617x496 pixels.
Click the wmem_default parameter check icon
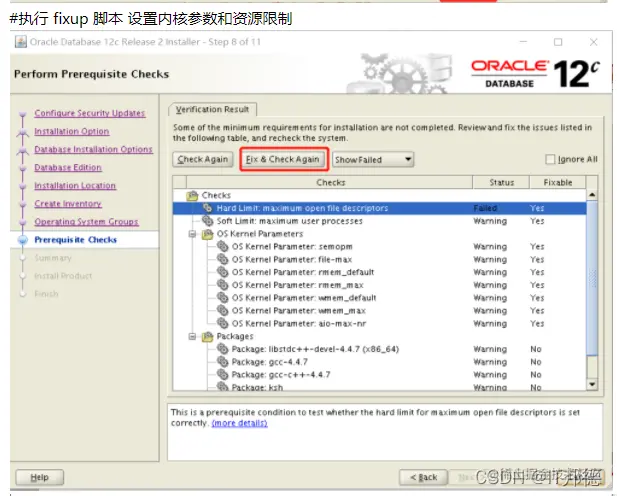point(223,298)
